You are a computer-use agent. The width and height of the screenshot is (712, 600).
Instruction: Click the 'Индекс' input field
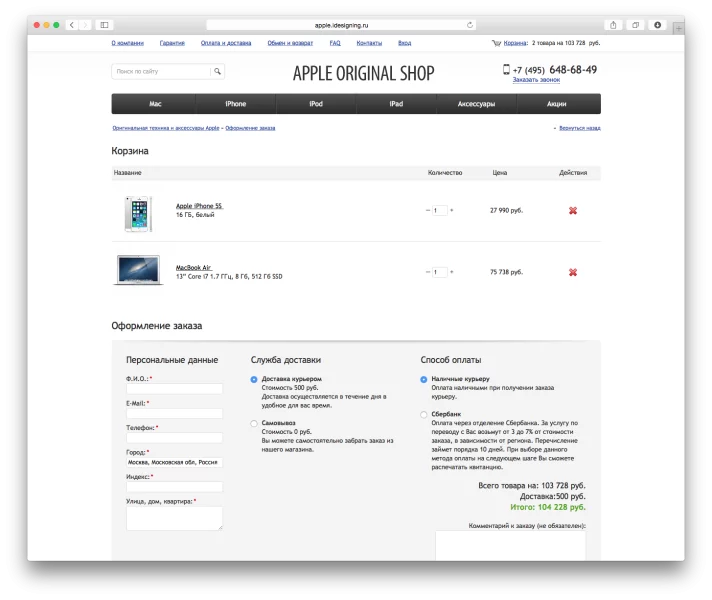[x=174, y=487]
